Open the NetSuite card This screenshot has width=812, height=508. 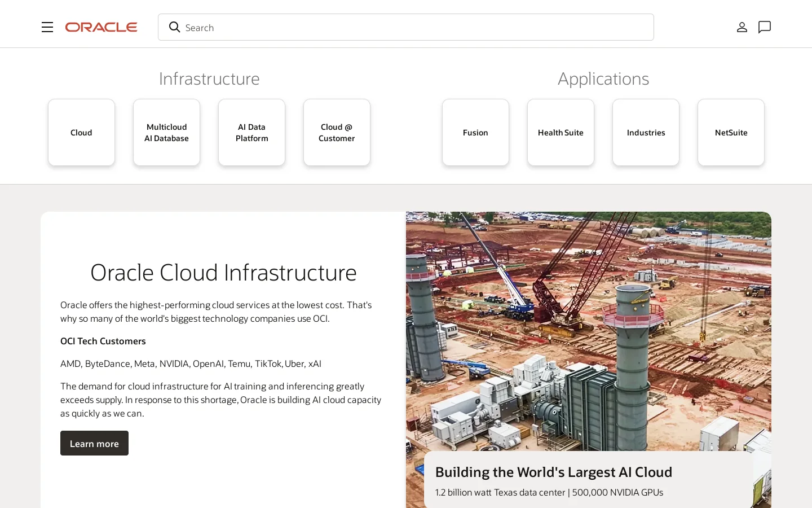(x=731, y=133)
